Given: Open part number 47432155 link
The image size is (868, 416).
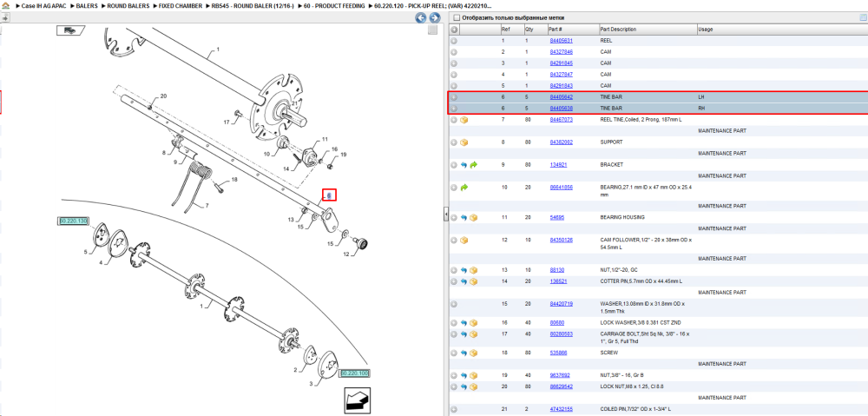Looking at the screenshot, I should pos(561,409).
